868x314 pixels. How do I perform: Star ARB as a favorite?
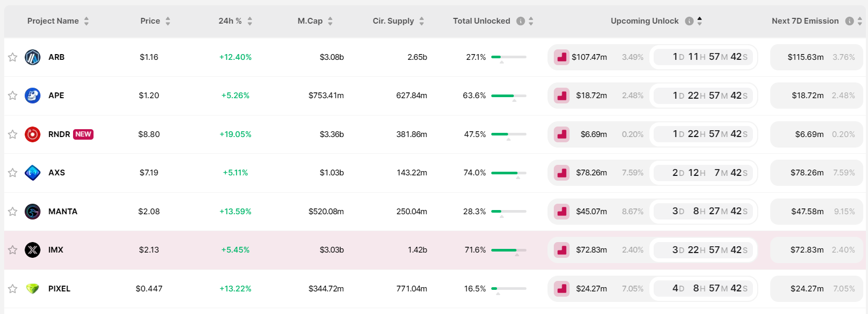point(13,57)
